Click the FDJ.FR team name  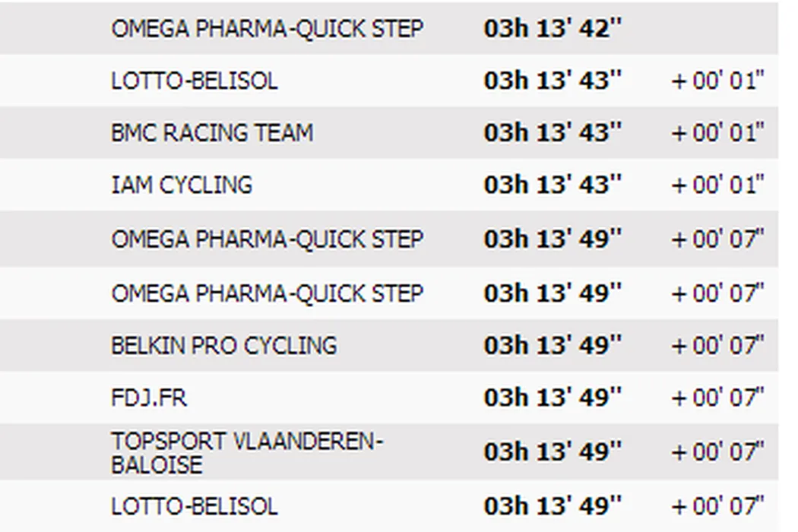[x=149, y=398]
